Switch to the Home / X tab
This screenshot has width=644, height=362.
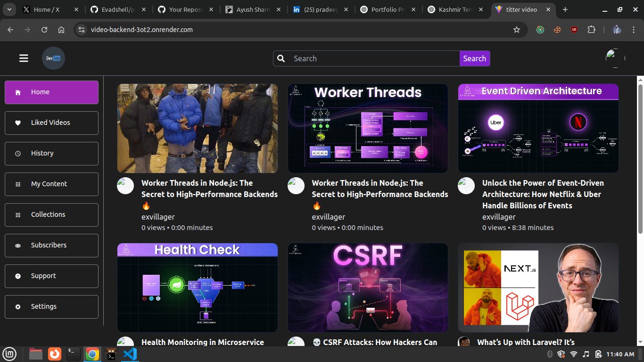[47, 9]
